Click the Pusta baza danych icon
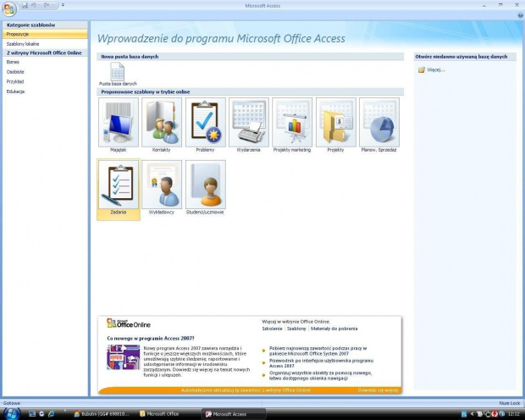This screenshot has height=420, width=525. (118, 71)
